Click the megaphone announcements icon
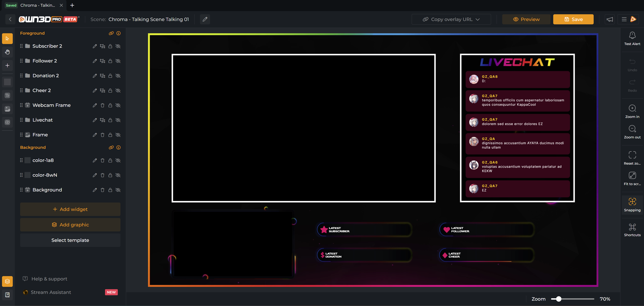This screenshot has height=306, width=644. pyautogui.click(x=609, y=19)
